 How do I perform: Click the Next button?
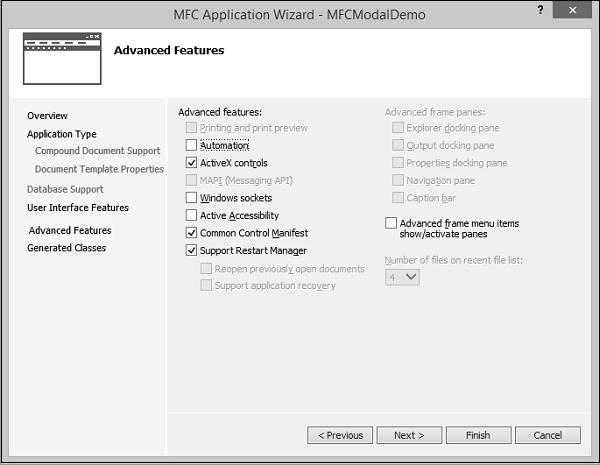click(409, 435)
